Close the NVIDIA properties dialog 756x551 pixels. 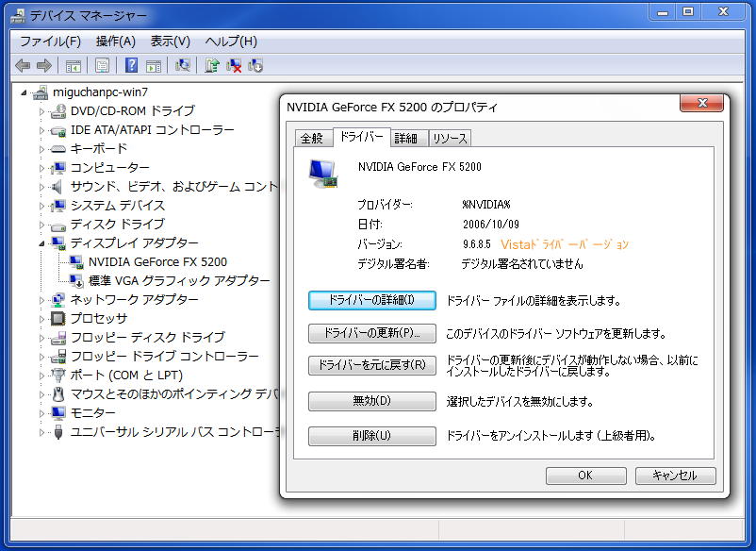[x=701, y=103]
